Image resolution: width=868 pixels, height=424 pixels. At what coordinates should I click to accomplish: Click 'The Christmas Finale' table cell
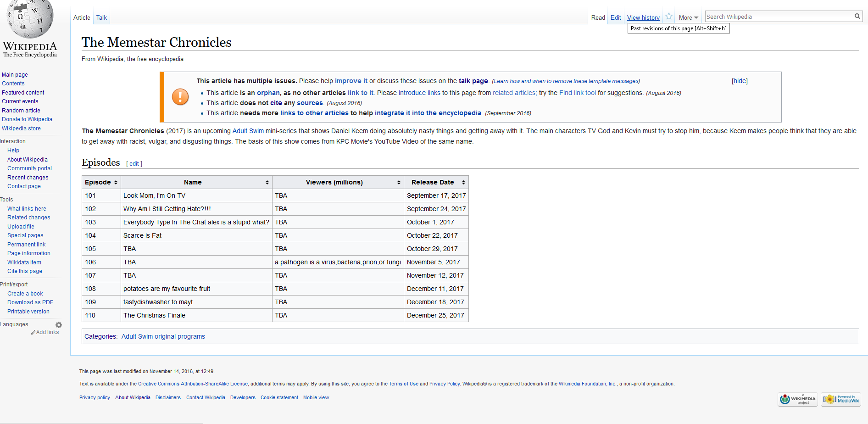click(x=196, y=315)
